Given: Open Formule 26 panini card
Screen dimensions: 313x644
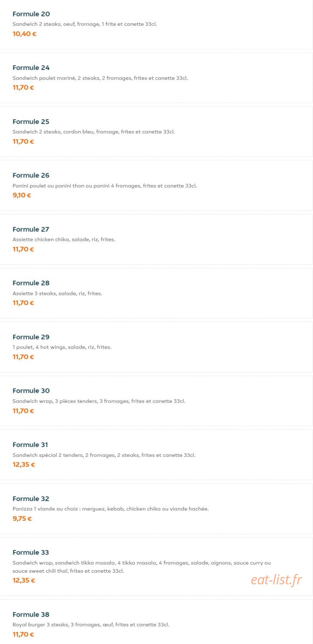Looking at the screenshot, I should 156,185.
